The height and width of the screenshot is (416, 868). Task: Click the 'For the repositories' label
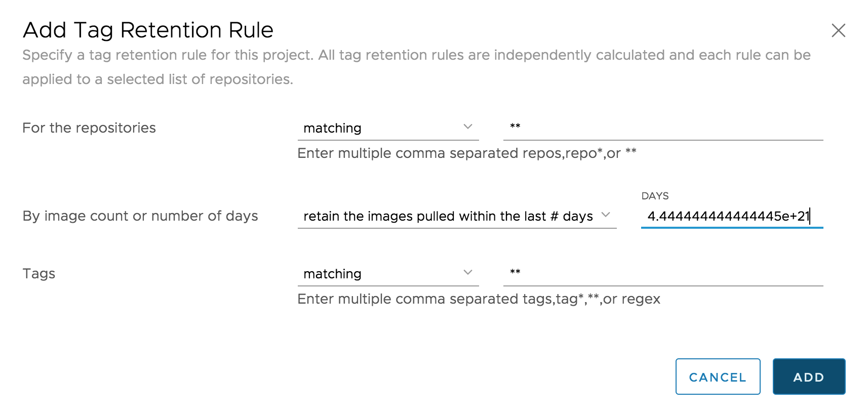tap(89, 128)
